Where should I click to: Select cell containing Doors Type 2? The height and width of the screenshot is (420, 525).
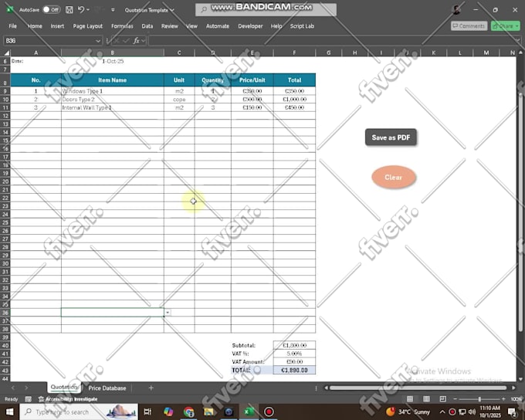(x=113, y=100)
